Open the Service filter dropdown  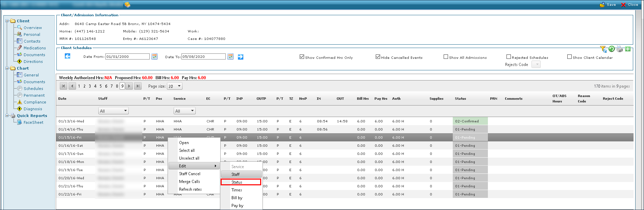[x=184, y=111]
